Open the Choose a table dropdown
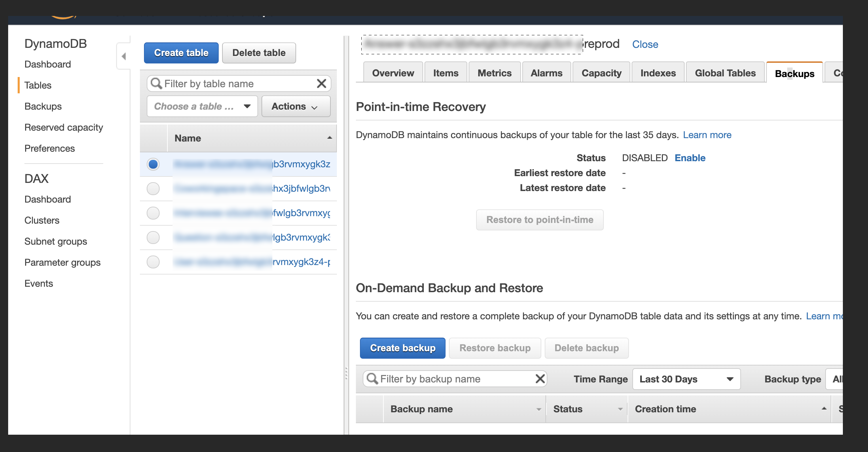868x452 pixels. [202, 107]
